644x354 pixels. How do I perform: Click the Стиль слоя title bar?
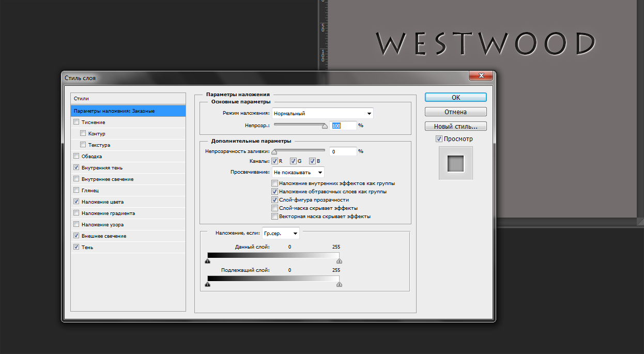point(264,78)
